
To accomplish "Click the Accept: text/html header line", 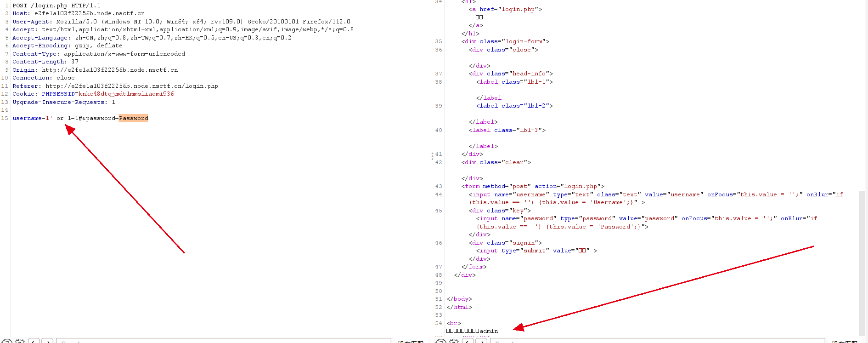I will [183, 29].
